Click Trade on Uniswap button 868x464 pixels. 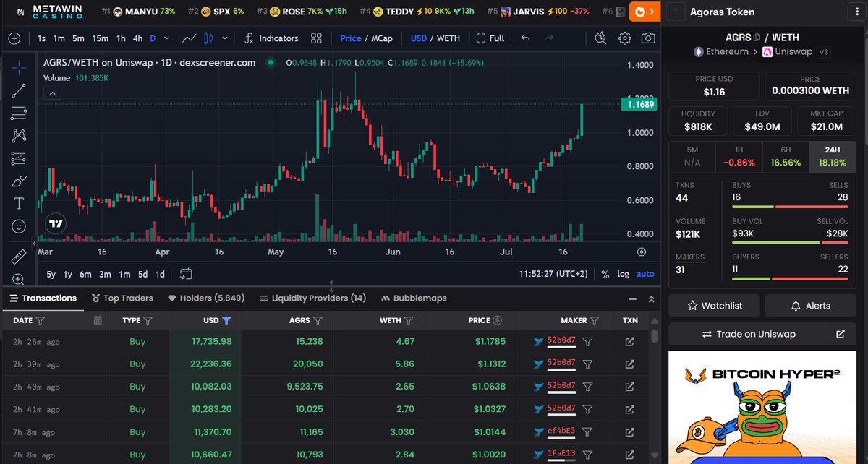click(748, 335)
